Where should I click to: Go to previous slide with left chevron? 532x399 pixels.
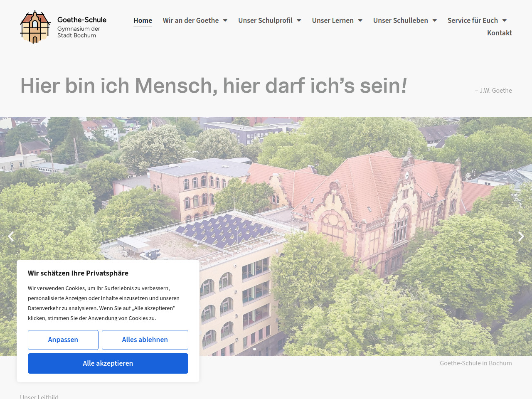[11, 236]
